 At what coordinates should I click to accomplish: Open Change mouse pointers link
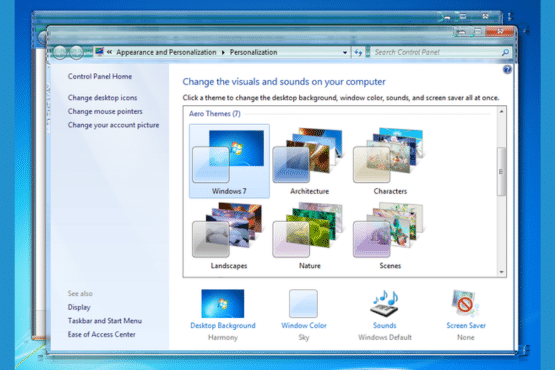[x=105, y=111]
